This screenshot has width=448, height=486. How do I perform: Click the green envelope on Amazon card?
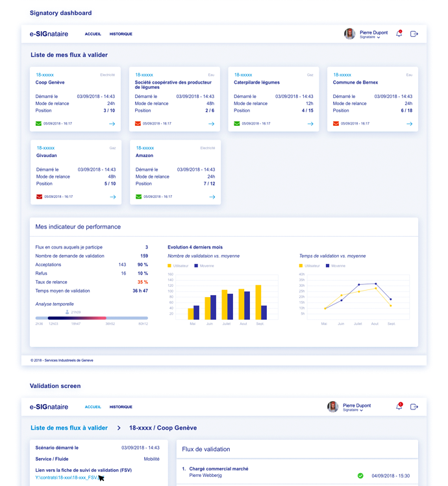click(138, 197)
